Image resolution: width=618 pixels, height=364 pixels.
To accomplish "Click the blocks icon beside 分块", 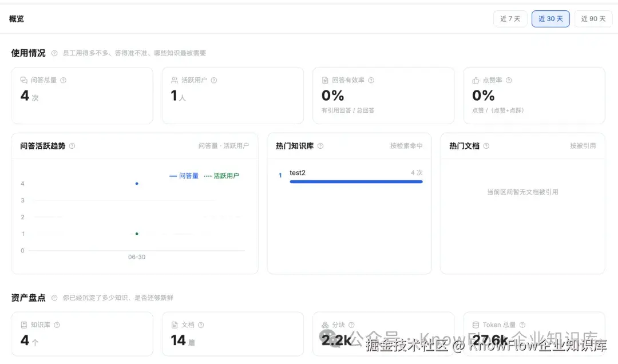I will [325, 325].
